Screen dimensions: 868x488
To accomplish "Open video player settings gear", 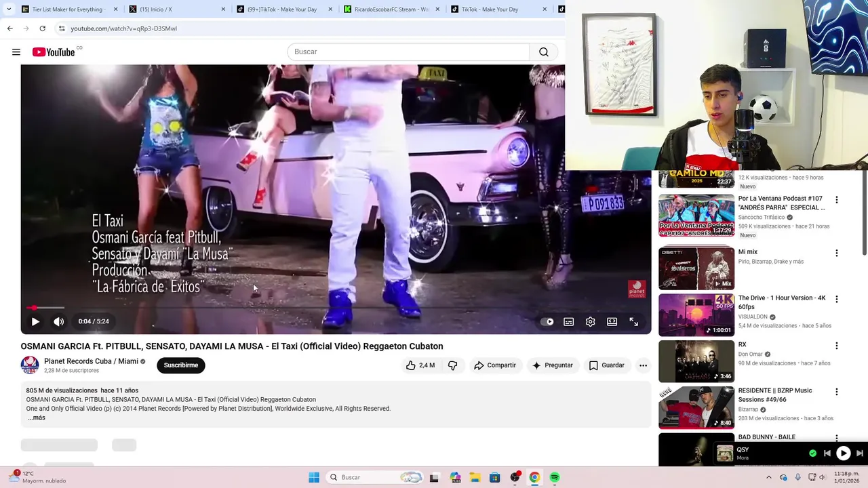I will pyautogui.click(x=591, y=322).
